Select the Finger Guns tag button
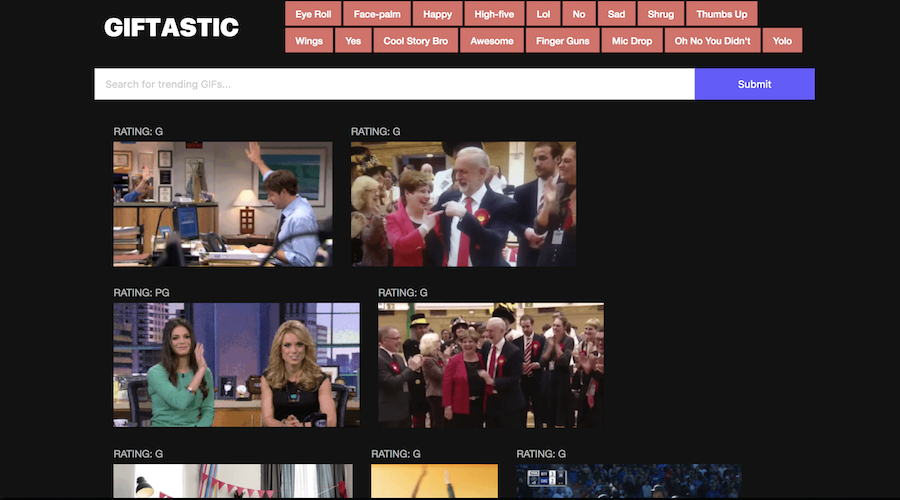This screenshot has height=500, width=900. [x=562, y=41]
